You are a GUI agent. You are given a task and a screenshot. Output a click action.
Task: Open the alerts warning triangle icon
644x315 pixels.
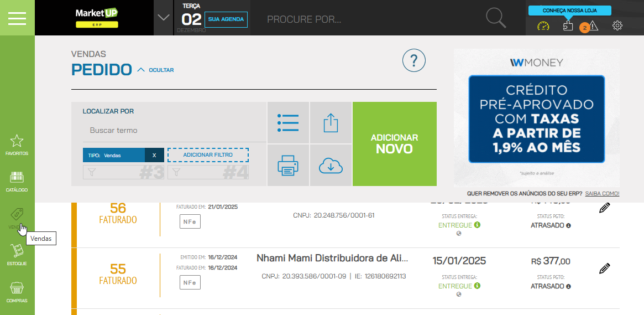pos(593,26)
